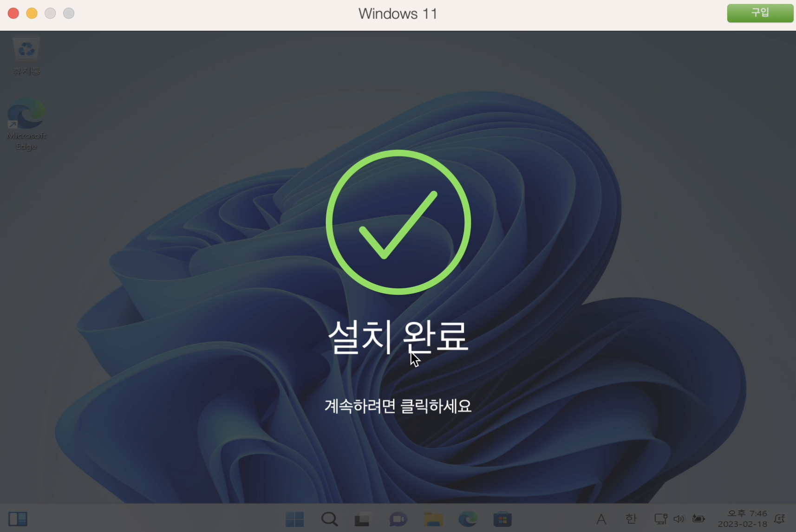
Task: Open the Widgets icon in taskbar
Action: click(x=18, y=519)
